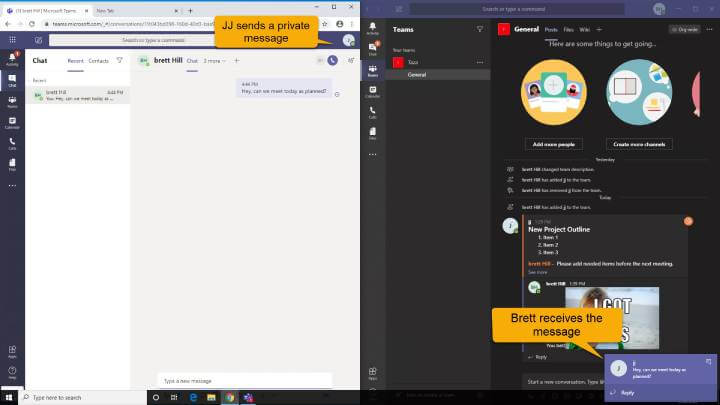Start an audio call with brett Hill

(332, 60)
